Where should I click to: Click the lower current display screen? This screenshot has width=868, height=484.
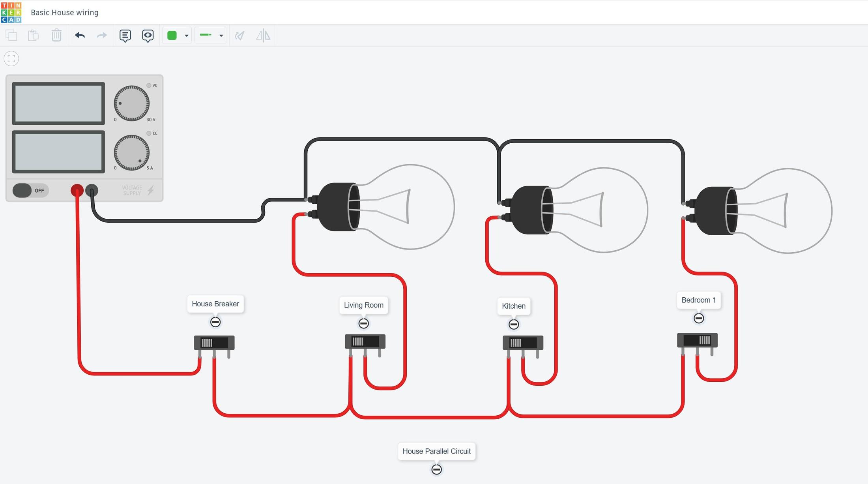click(58, 152)
